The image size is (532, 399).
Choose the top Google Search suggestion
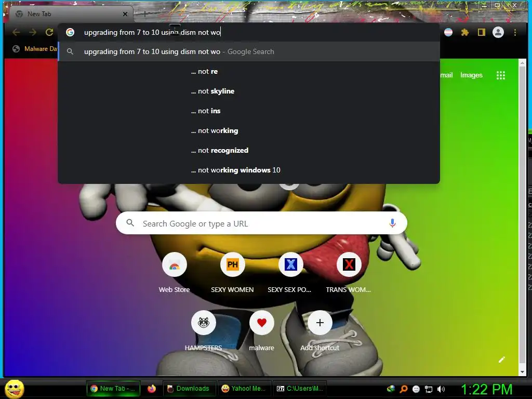(x=249, y=51)
